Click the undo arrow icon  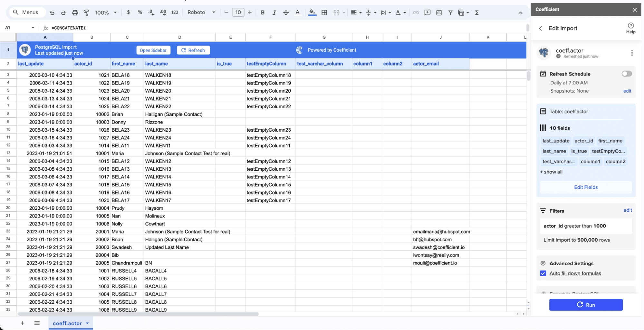(52, 13)
